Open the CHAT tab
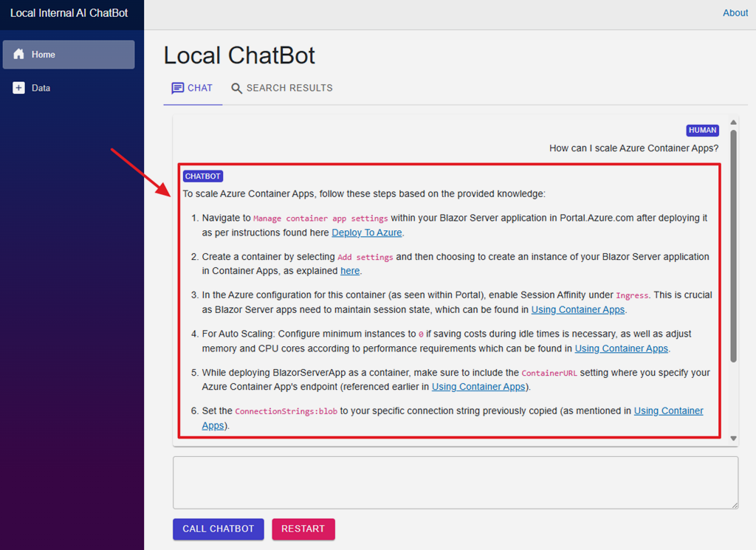 pos(193,88)
